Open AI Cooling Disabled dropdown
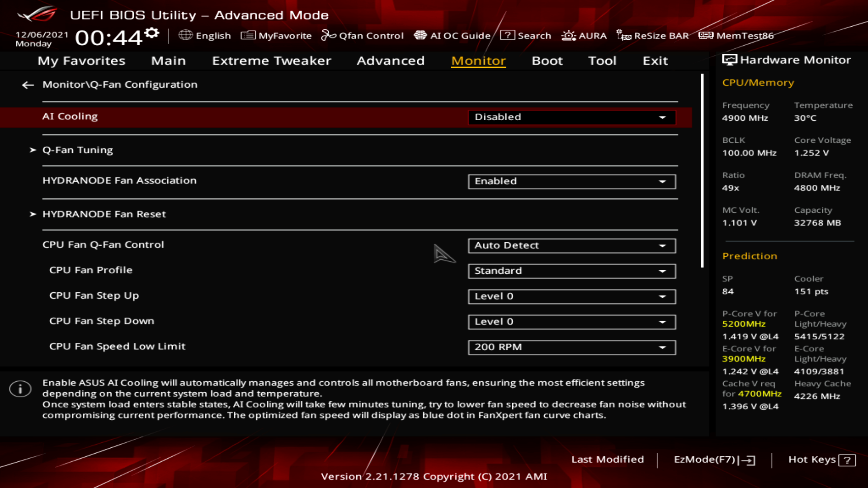Screen dimensions: 868x488 click(571, 117)
